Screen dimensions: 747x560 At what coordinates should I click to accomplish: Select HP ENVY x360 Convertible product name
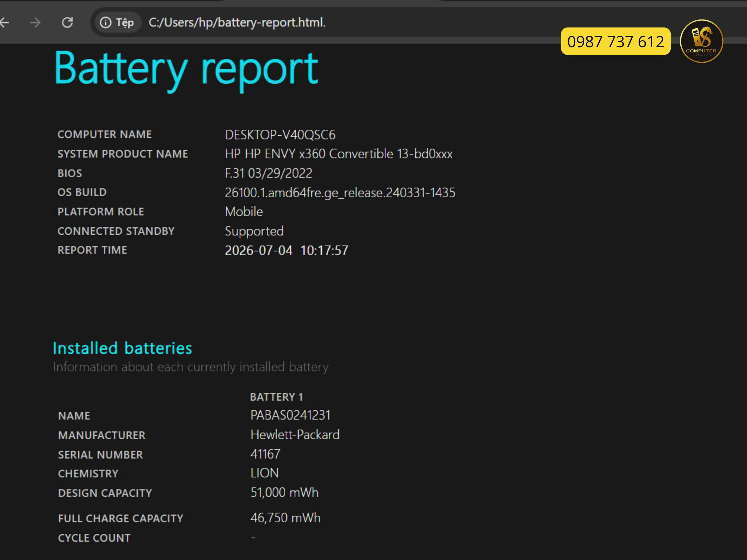pos(339,154)
